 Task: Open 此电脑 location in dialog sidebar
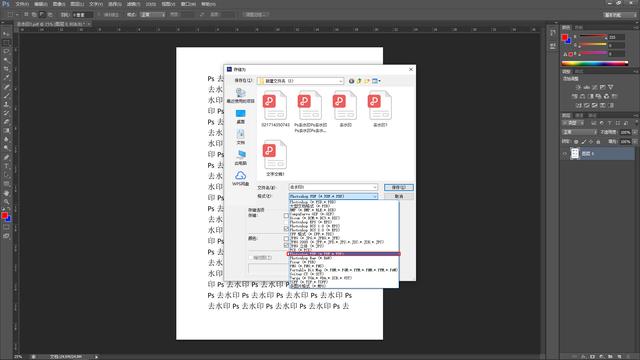(240, 157)
